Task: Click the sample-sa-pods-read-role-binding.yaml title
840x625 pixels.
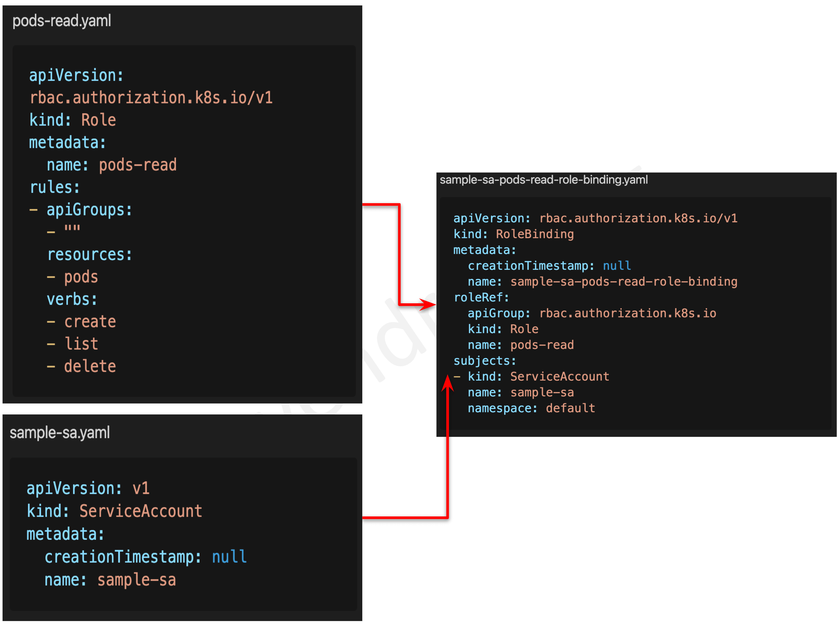Action: pyautogui.click(x=543, y=180)
